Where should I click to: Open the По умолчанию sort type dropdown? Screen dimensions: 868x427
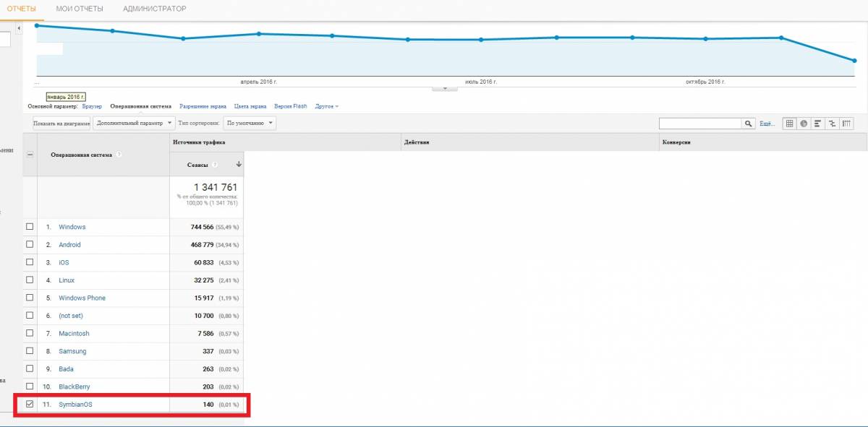coord(249,124)
